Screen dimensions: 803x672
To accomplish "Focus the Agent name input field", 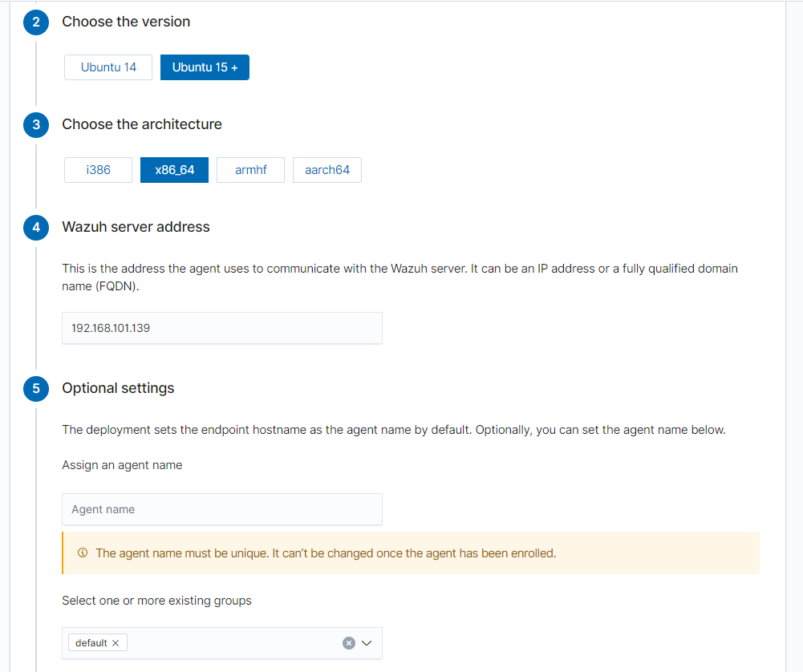I will click(x=221, y=509).
